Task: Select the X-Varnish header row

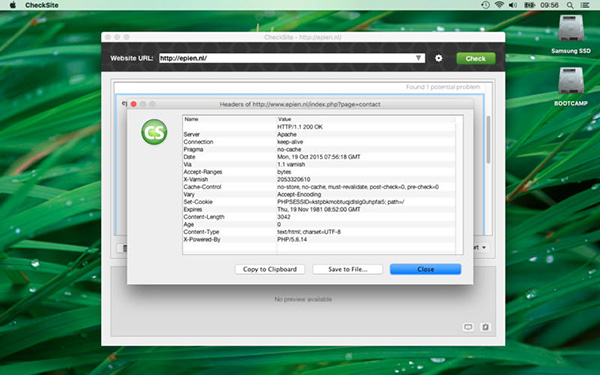Action: pos(319,179)
